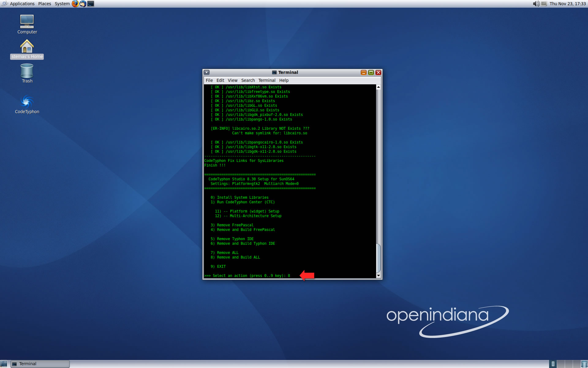Open the Terminal Edit menu

[x=220, y=80]
